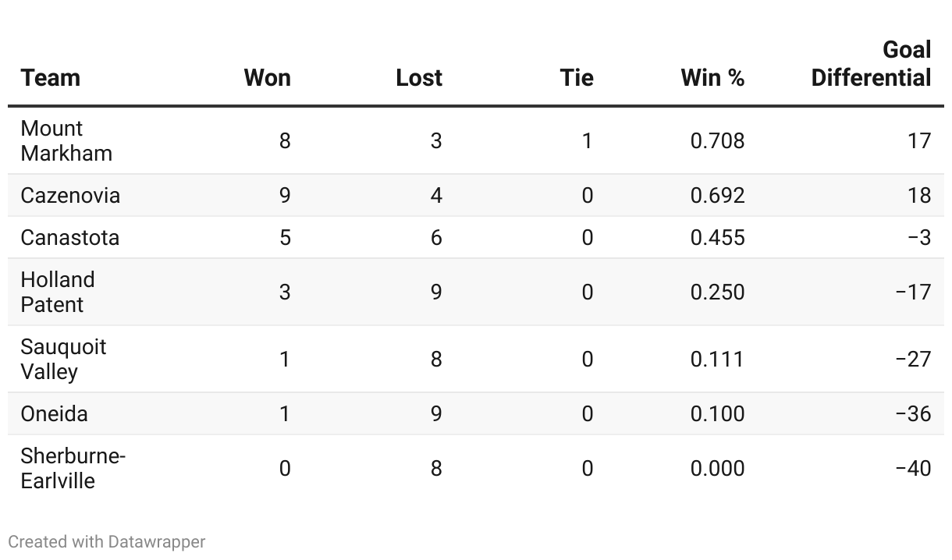Click the Tie column header
Screen dimensions: 952x560
(x=576, y=78)
